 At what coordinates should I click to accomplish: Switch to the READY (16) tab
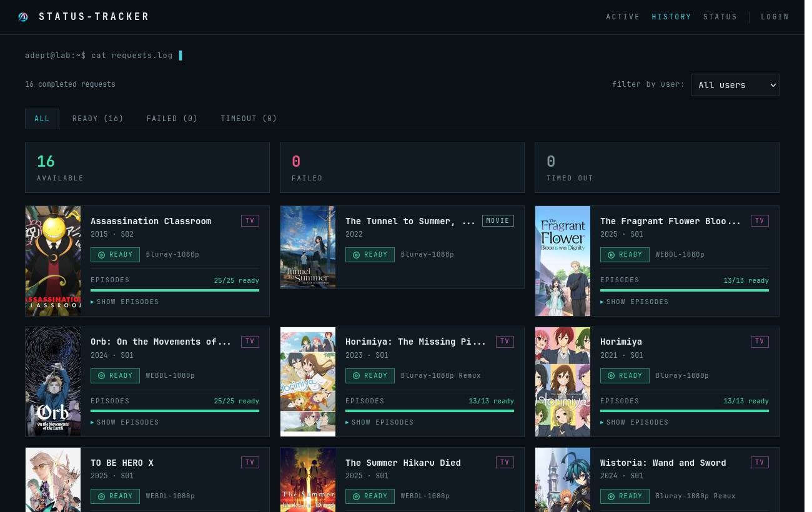pos(97,119)
